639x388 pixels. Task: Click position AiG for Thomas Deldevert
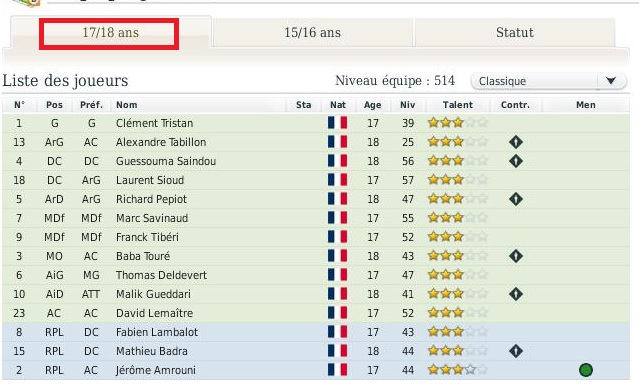(54, 275)
